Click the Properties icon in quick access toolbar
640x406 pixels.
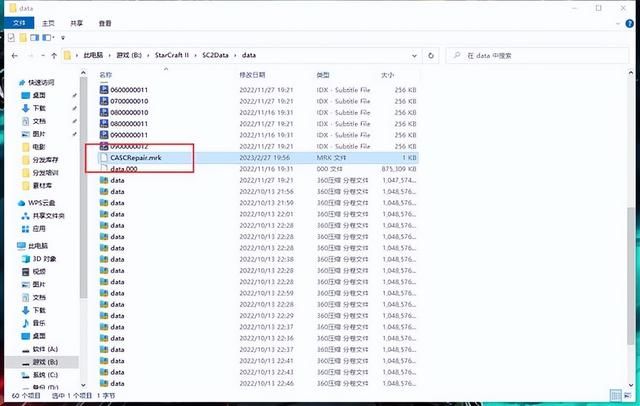pos(11,38)
